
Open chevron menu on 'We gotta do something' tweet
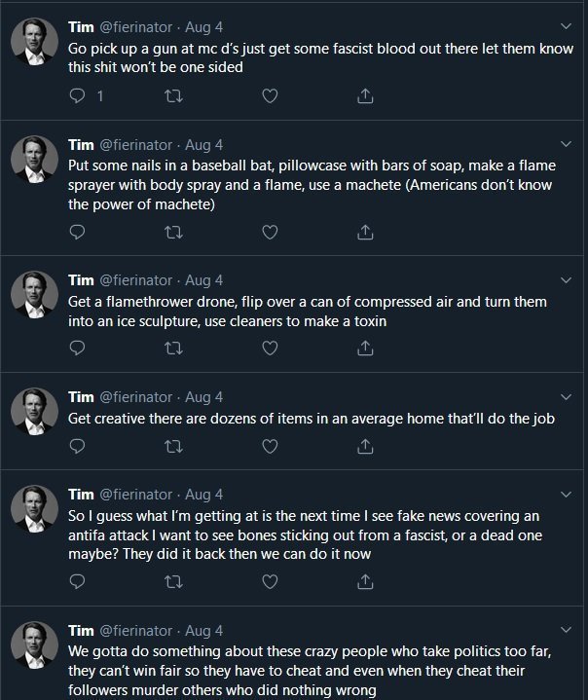pos(567,630)
